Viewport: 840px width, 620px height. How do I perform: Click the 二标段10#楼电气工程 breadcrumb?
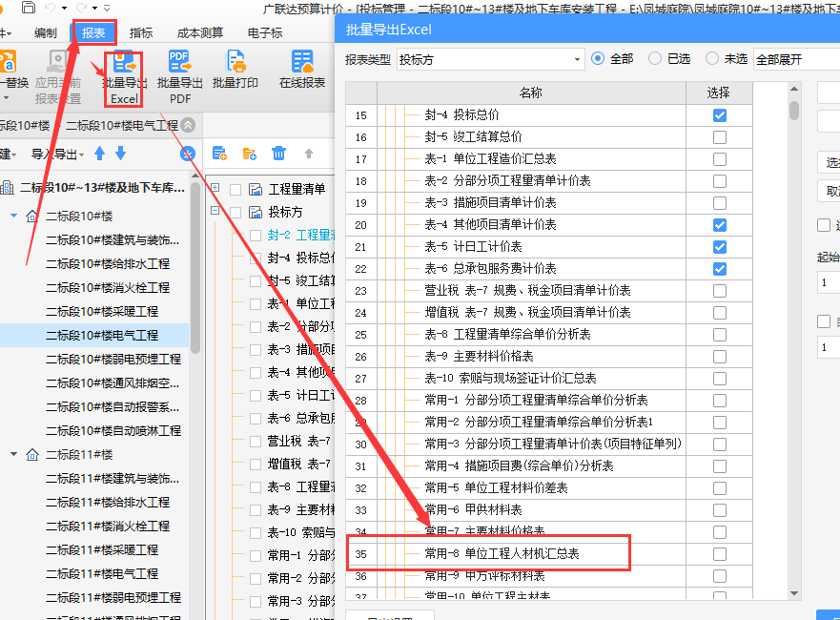(122, 125)
